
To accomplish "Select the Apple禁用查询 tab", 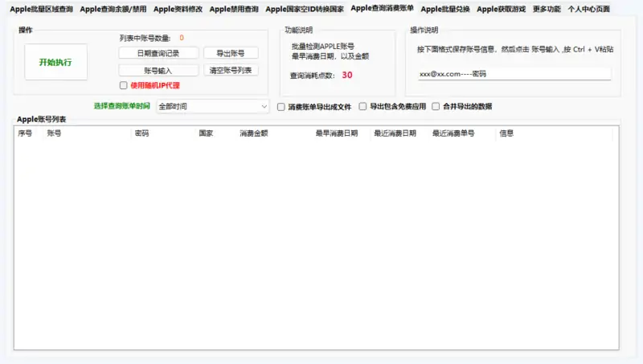I will pyautogui.click(x=234, y=10).
